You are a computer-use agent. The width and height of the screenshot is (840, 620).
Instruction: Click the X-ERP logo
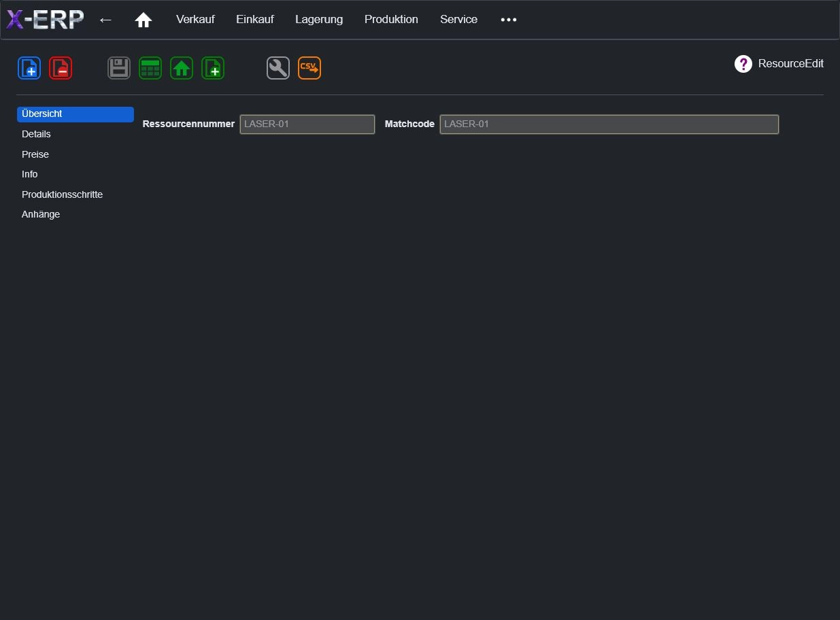pyautogui.click(x=45, y=20)
